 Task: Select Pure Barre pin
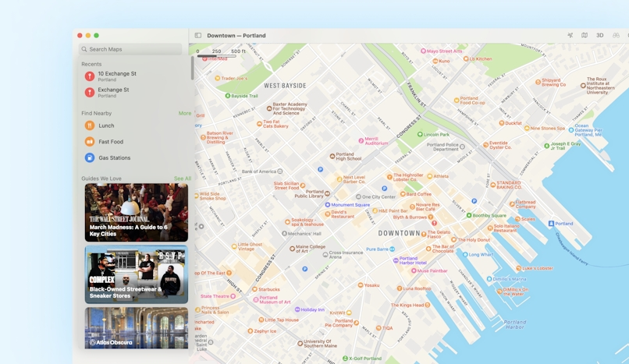393,249
